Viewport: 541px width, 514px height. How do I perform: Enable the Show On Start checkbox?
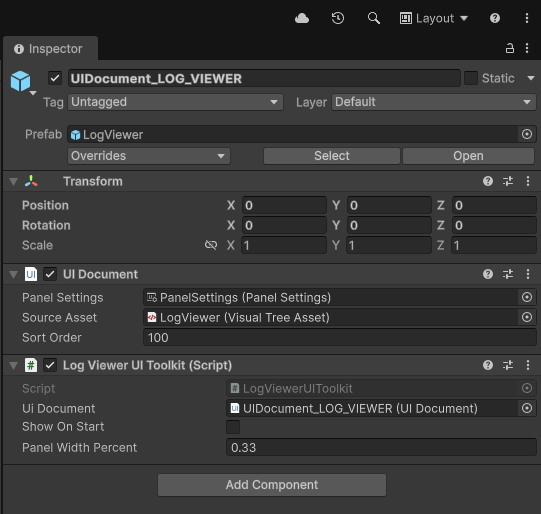(x=233, y=427)
